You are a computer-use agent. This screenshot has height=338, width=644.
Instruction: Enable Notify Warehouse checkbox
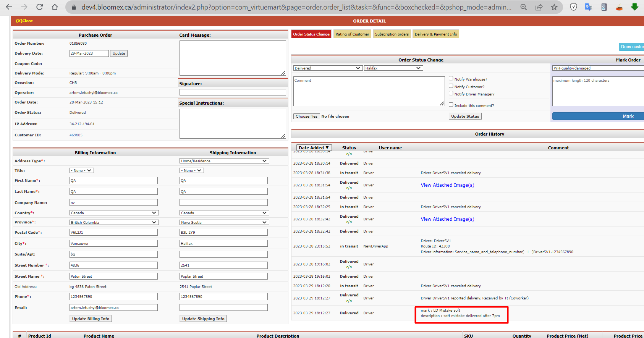point(451,78)
